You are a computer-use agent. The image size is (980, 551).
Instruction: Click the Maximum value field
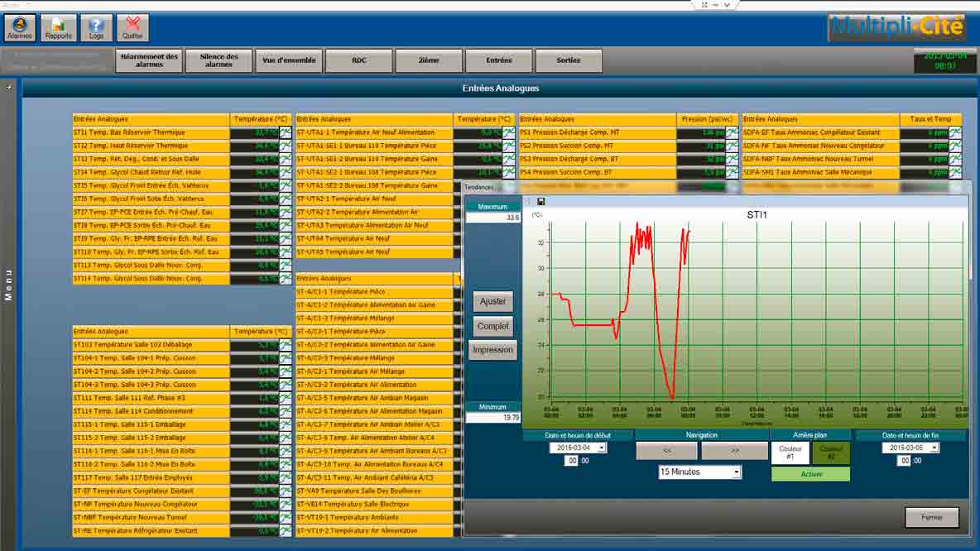[493, 218]
